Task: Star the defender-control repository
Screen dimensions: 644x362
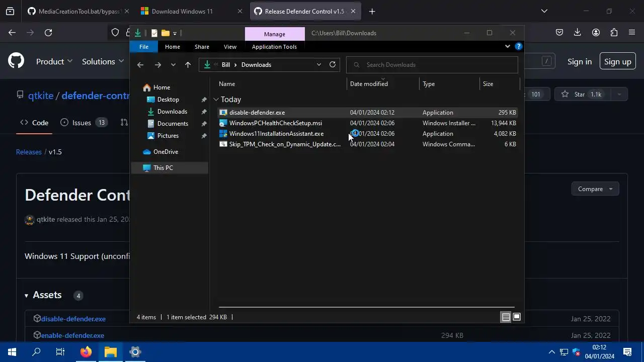Action: (582, 94)
